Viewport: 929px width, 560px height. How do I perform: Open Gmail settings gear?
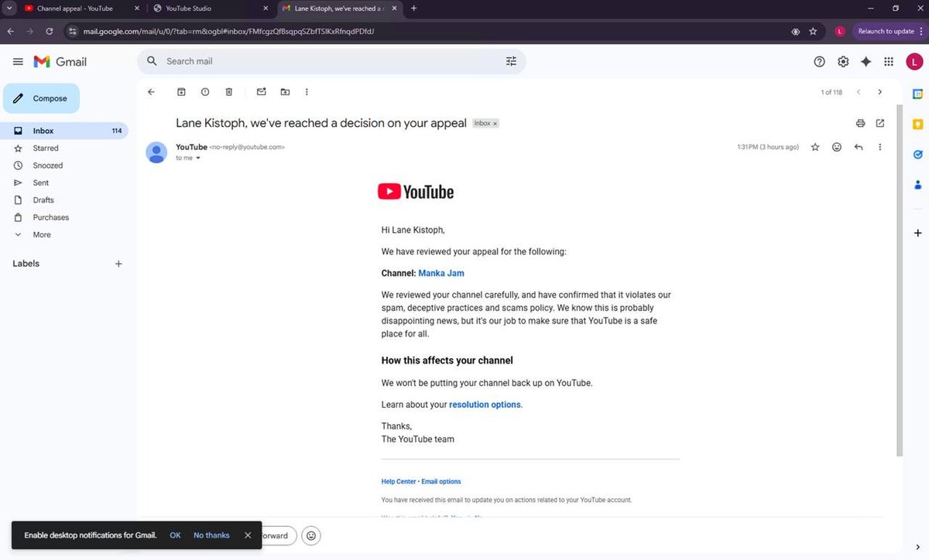coord(843,61)
